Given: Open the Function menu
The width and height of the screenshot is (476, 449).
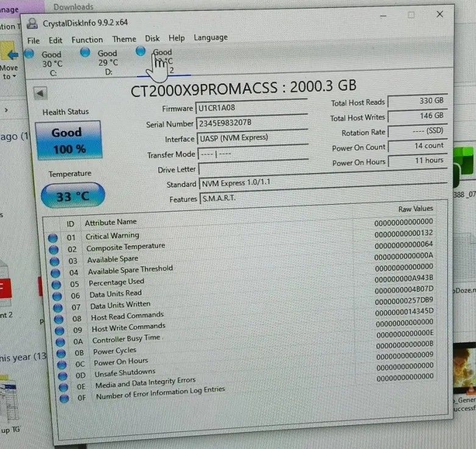Looking at the screenshot, I should [87, 40].
